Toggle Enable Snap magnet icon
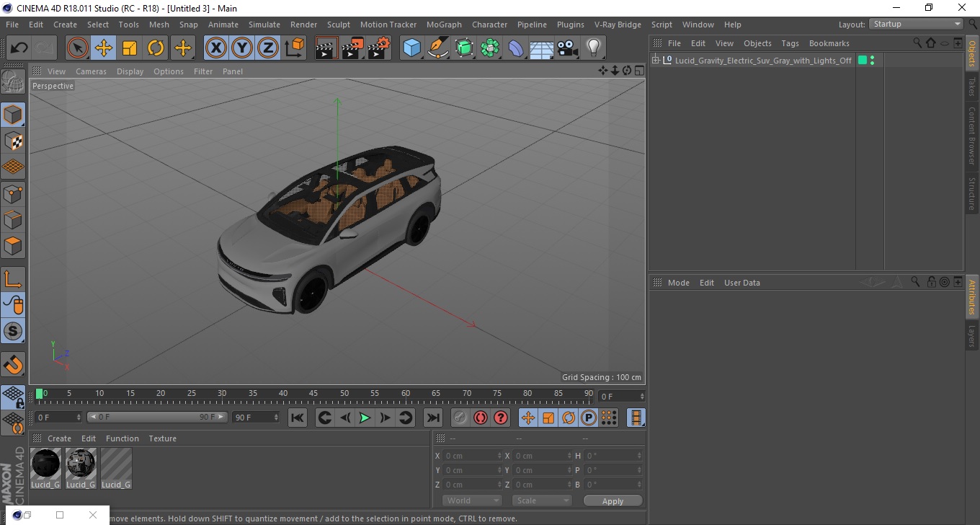 (x=13, y=364)
